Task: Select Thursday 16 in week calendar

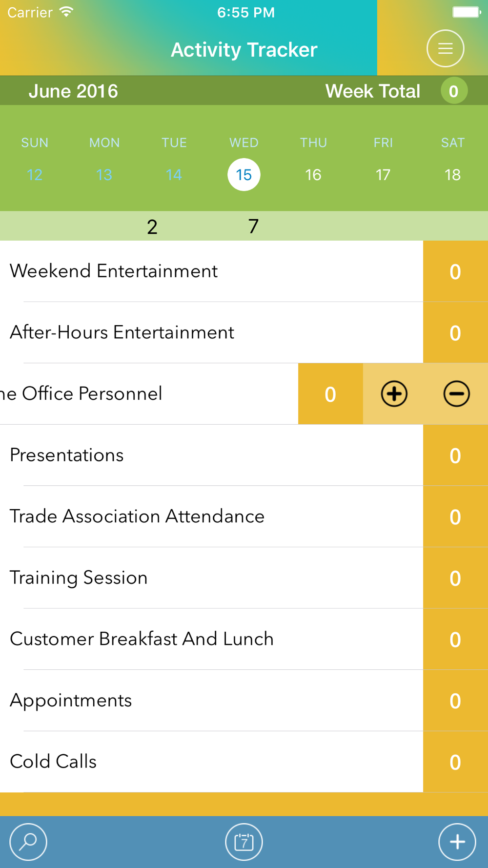Action: pos(313,175)
